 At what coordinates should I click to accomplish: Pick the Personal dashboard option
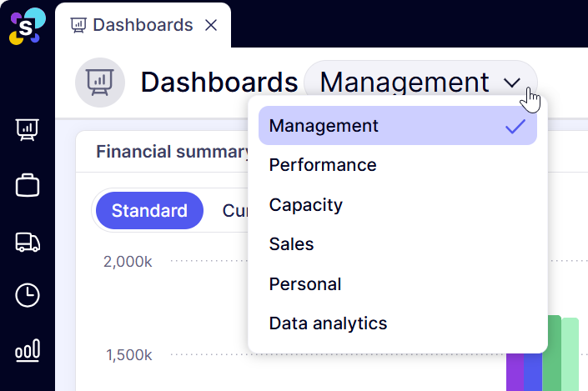click(305, 284)
